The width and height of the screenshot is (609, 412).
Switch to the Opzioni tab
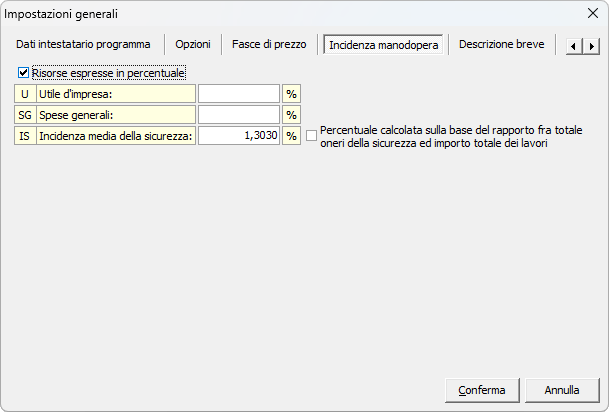tap(193, 45)
